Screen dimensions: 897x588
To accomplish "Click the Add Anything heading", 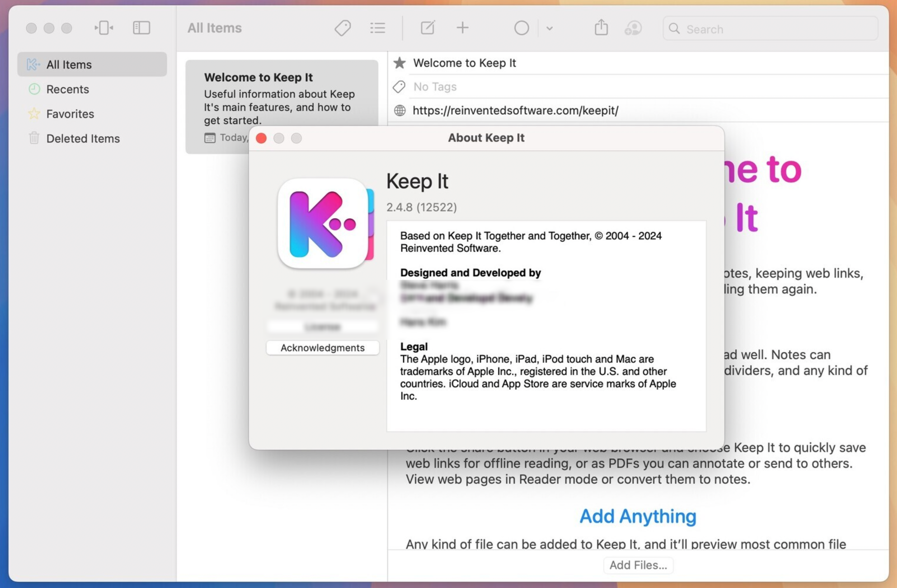I will click(638, 516).
